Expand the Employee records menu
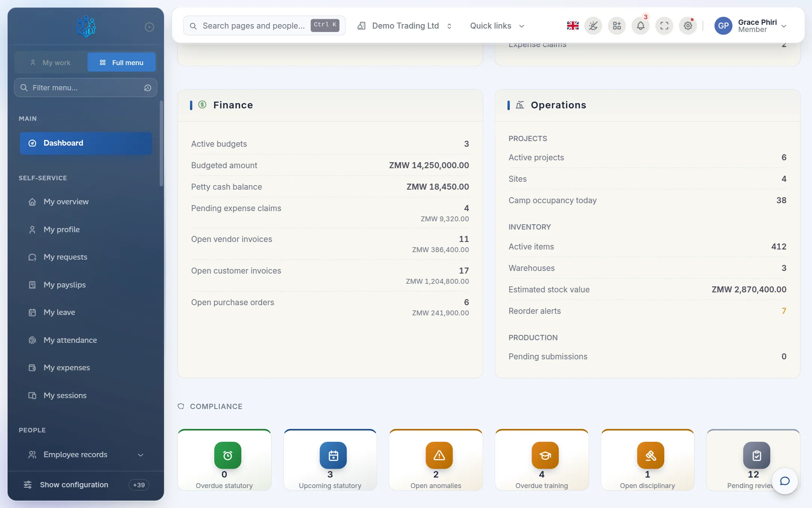The height and width of the screenshot is (508, 812). click(x=86, y=455)
